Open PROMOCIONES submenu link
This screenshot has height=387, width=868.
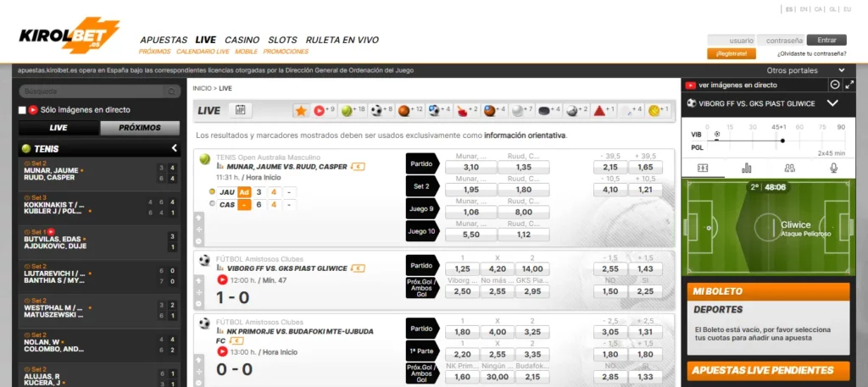(286, 52)
